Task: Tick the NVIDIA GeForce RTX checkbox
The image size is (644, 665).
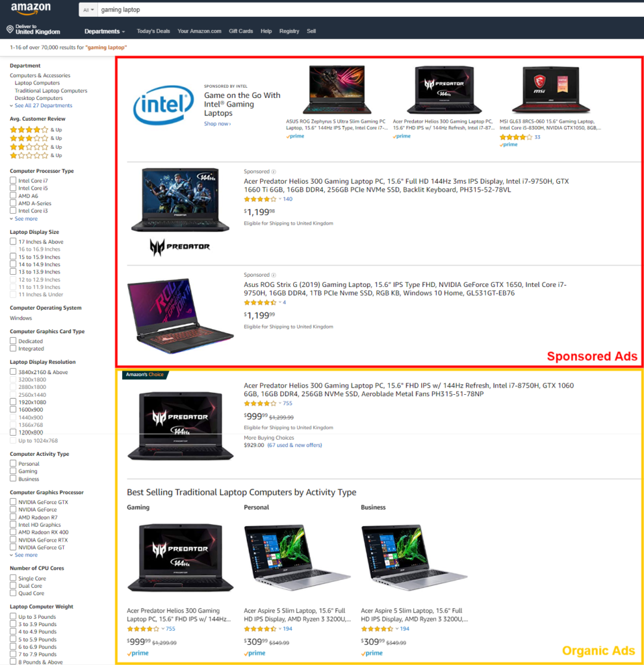Action: tap(13, 540)
